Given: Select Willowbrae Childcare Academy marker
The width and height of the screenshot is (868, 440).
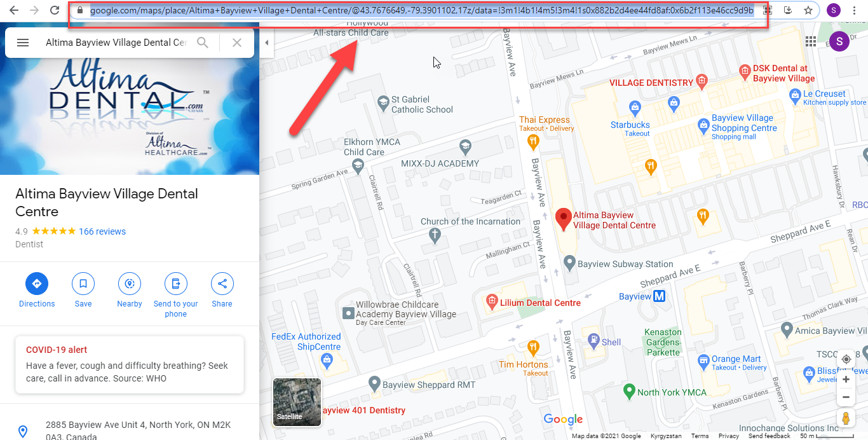Looking at the screenshot, I should tap(348, 313).
